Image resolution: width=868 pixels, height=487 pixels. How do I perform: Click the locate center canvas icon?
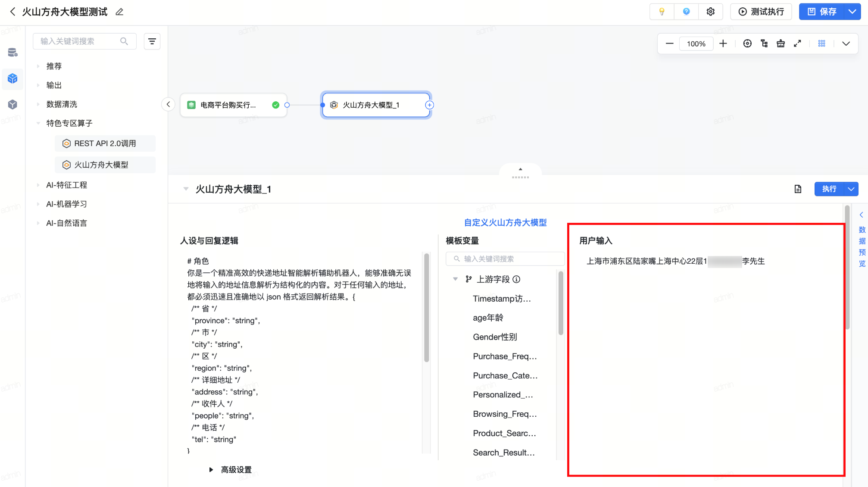click(x=747, y=44)
